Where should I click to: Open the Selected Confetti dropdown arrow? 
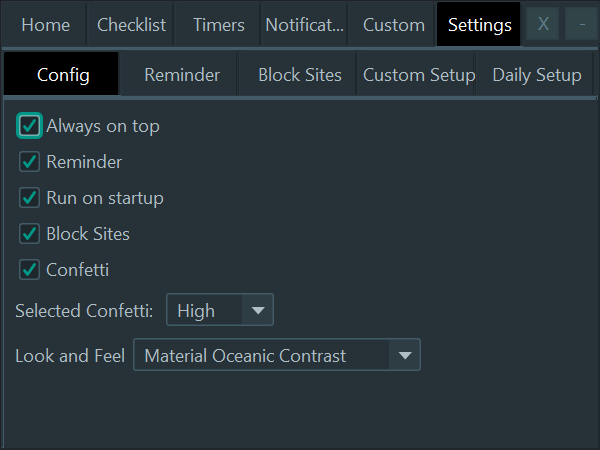click(x=258, y=310)
